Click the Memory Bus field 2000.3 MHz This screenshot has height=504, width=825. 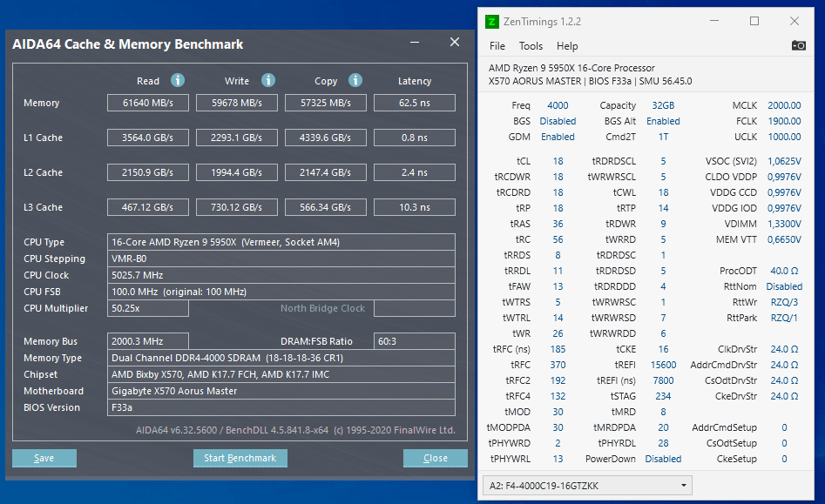[x=148, y=341]
